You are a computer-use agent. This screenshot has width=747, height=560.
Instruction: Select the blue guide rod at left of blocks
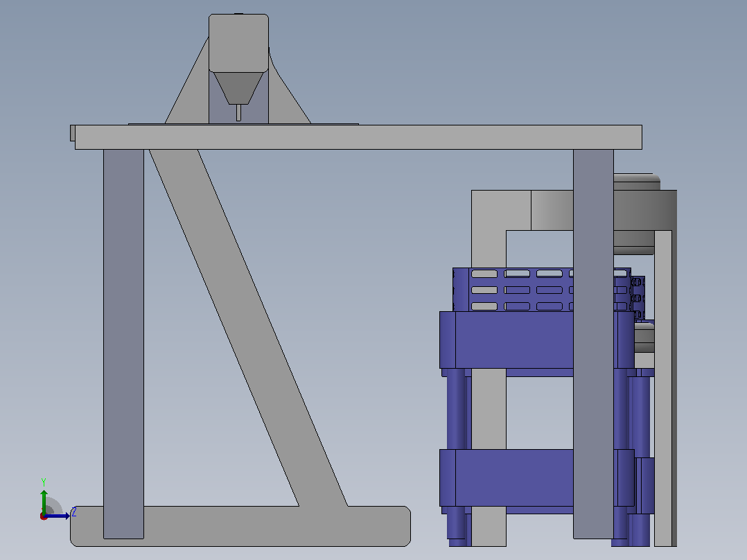[x=456, y=408]
